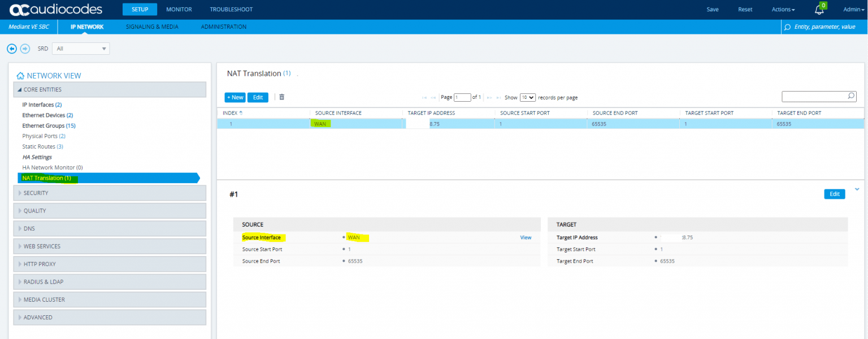
Task: Click the page number input field
Action: (462, 97)
